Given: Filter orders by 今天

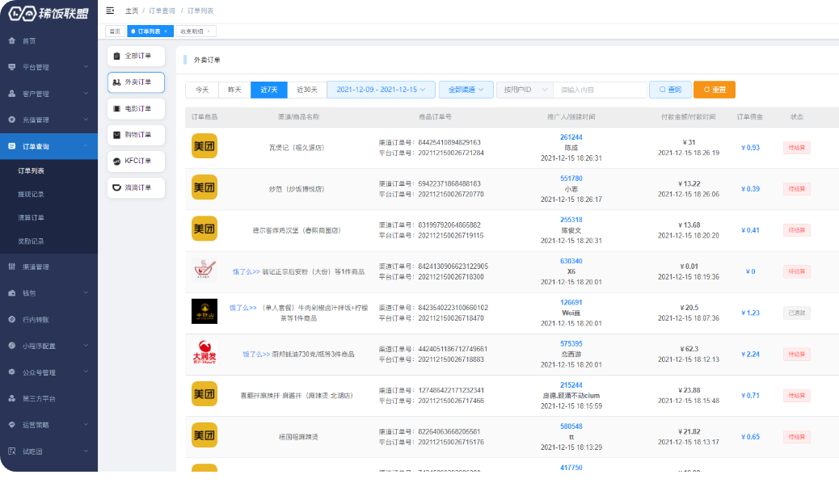Looking at the screenshot, I should click(x=202, y=90).
